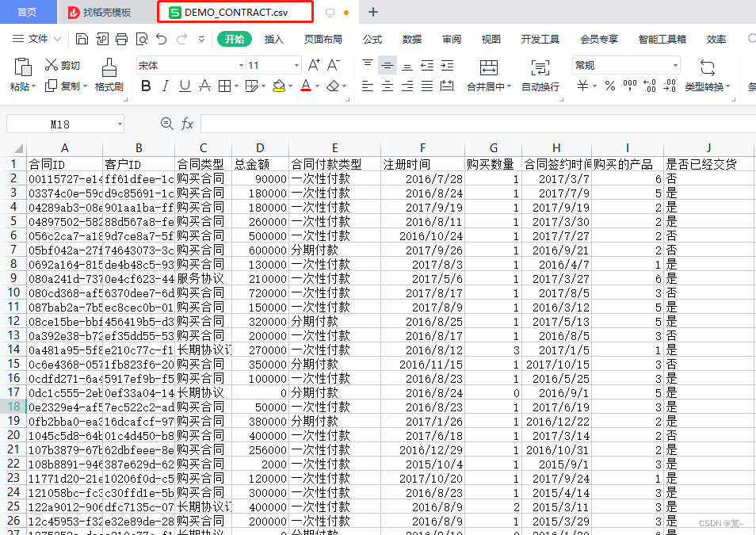Click the percent style icon
Viewport: 756px width, 535px height.
(609, 86)
